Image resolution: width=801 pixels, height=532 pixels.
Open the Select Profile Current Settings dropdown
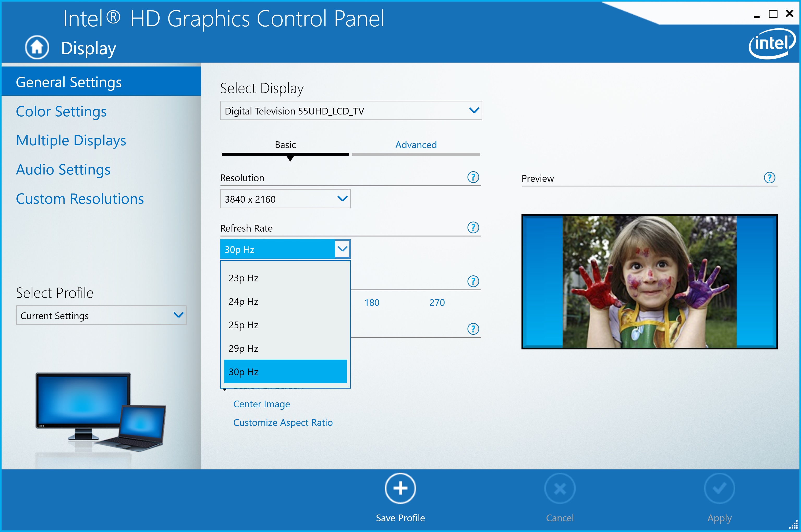[101, 315]
